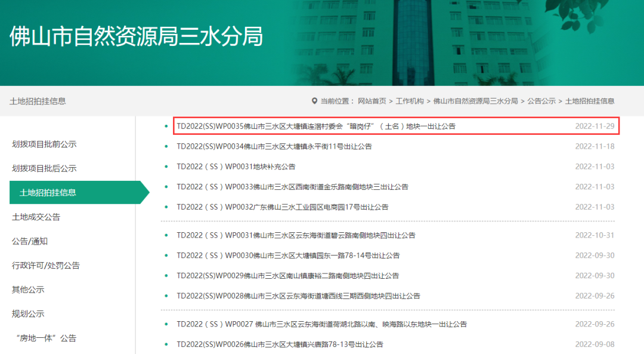Open WP0027 荷湖北路以南 land notice
This screenshot has width=644, height=354.
coord(321,325)
